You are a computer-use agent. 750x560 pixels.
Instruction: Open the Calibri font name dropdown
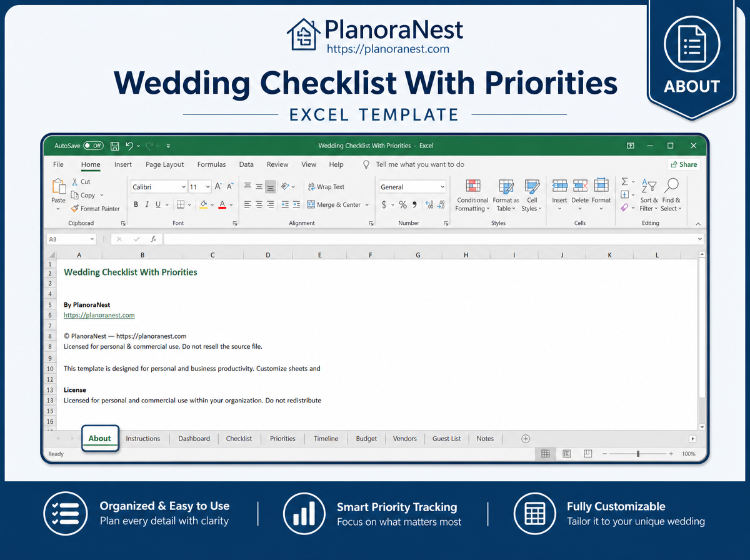184,187
